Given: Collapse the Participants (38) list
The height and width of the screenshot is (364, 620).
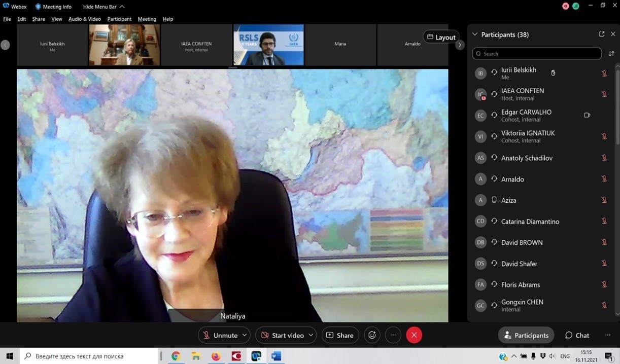Looking at the screenshot, I should pos(475,34).
